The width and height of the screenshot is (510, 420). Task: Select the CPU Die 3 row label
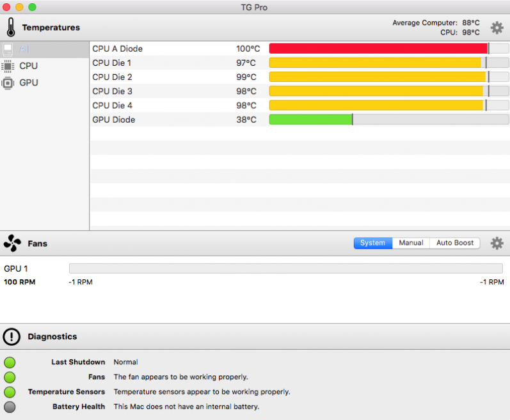coord(112,91)
